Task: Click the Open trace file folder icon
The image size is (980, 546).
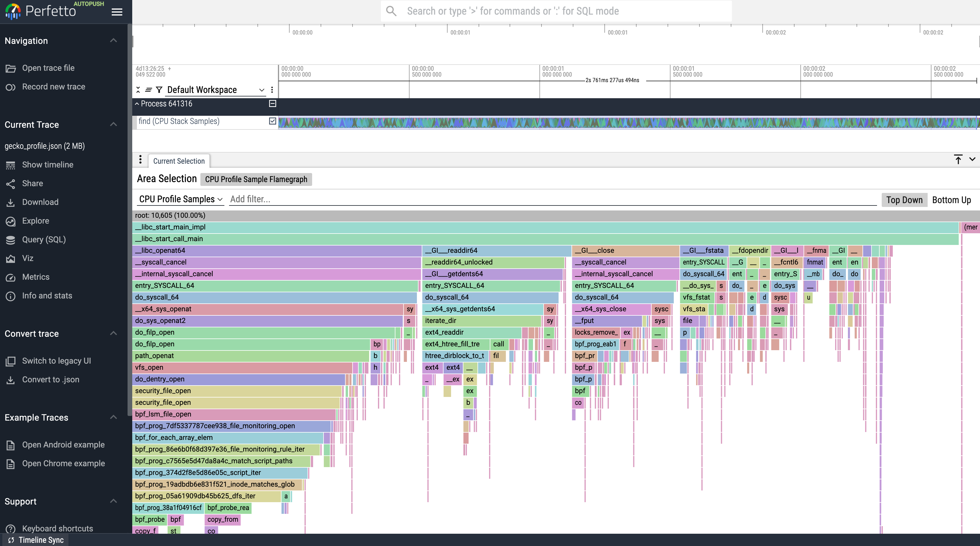Action: click(x=11, y=68)
